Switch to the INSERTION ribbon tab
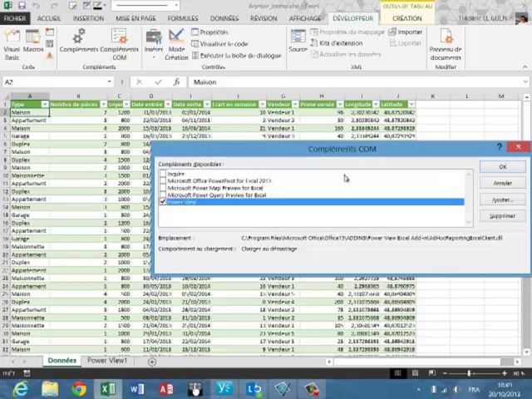This screenshot has width=532, height=399. 88,18
